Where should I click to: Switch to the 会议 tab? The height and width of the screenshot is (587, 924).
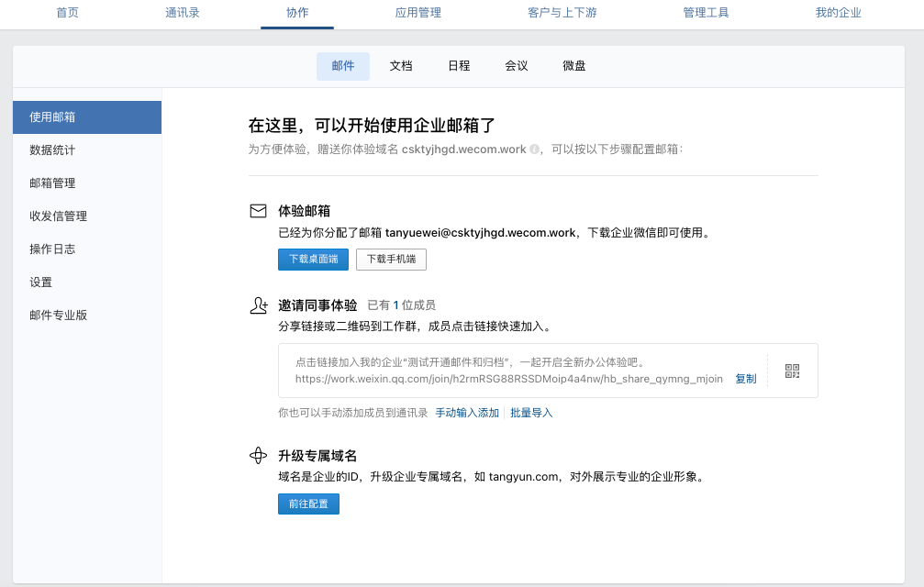(516, 66)
